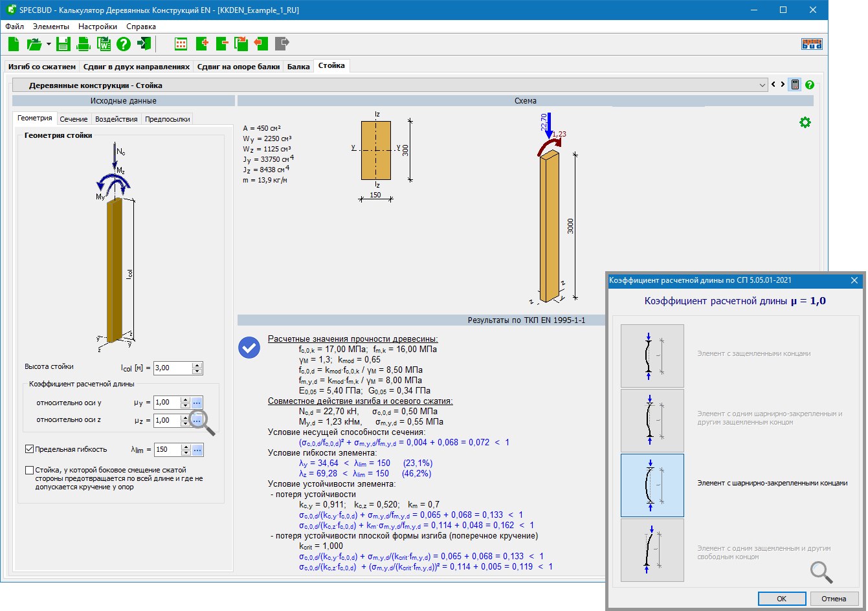Image resolution: width=868 pixels, height=611 pixels.
Task: Click the Add element icon with plus sign
Action: tap(202, 44)
